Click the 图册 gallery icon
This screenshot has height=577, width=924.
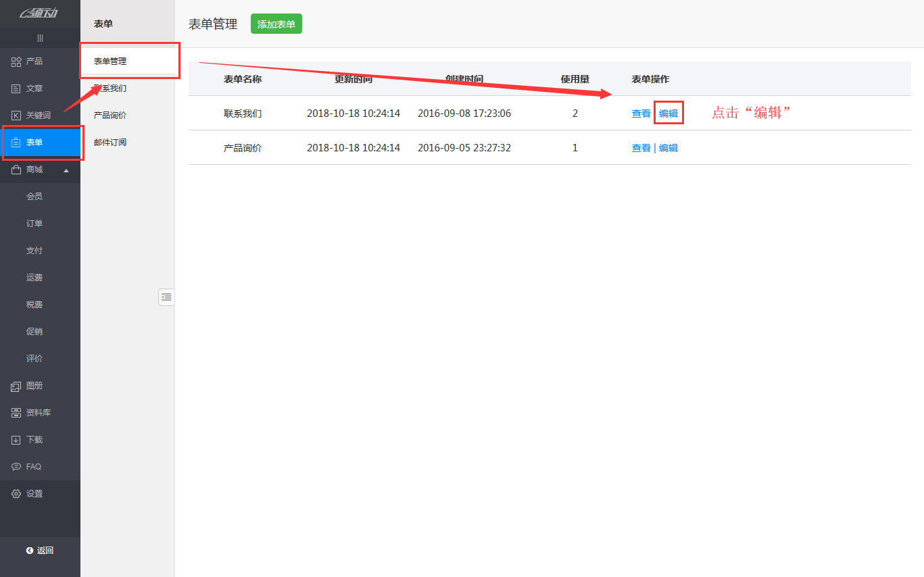coord(16,386)
